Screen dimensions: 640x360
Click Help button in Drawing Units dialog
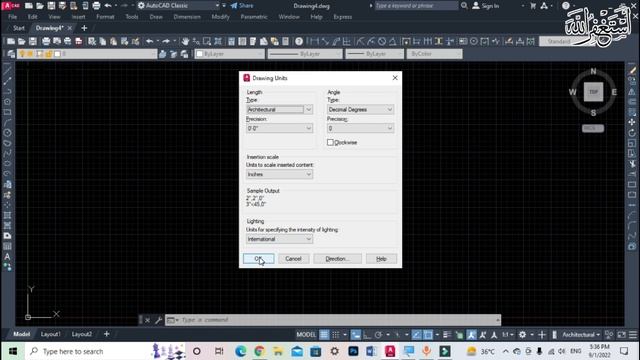click(381, 259)
